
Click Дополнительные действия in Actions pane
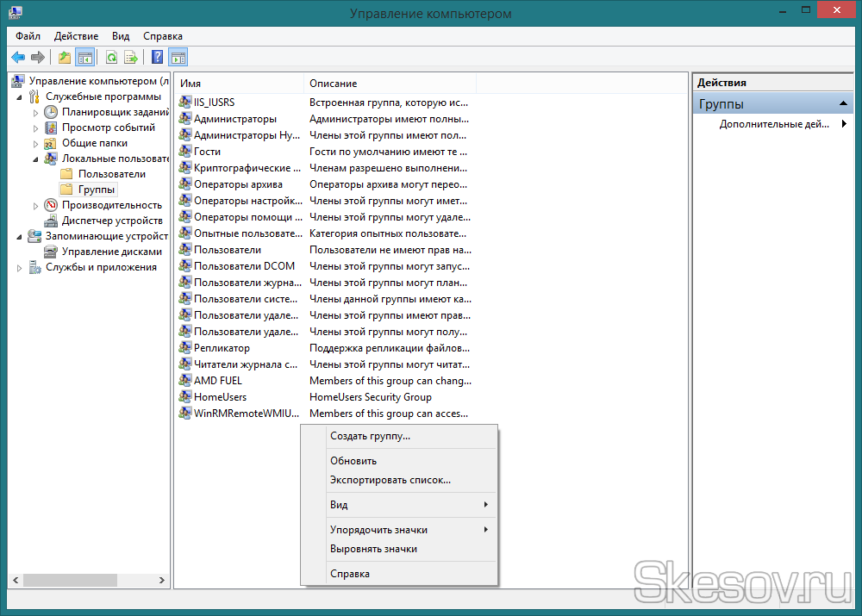click(x=774, y=124)
